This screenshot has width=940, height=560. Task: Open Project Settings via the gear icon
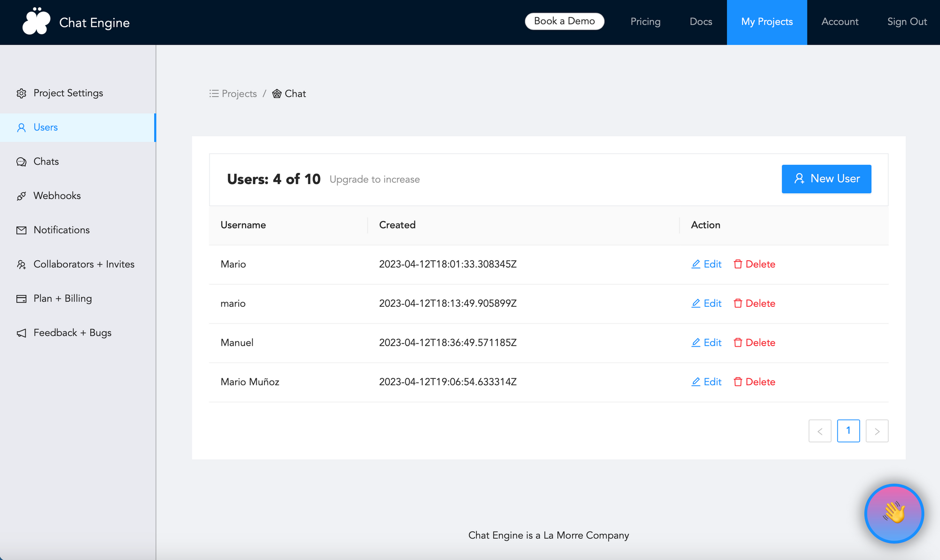22,93
